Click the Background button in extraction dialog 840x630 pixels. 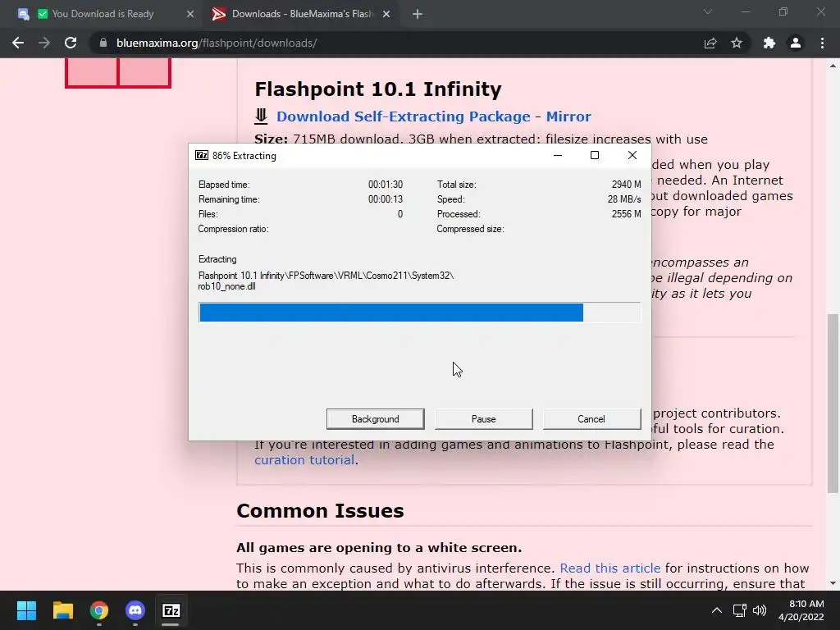coord(375,419)
